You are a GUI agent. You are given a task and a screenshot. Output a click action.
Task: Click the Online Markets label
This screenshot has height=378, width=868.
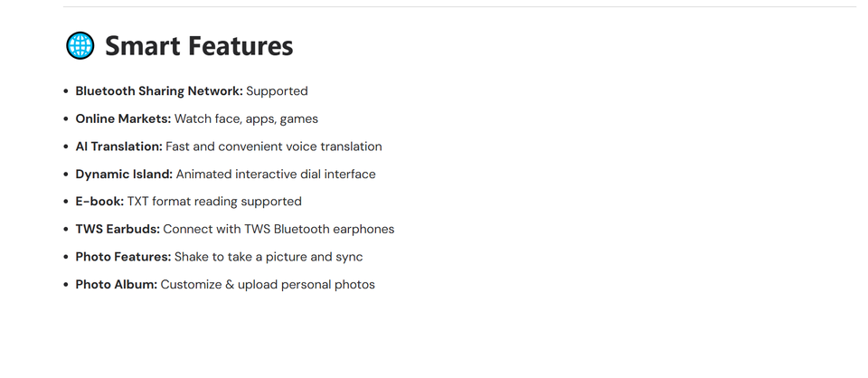click(x=123, y=118)
